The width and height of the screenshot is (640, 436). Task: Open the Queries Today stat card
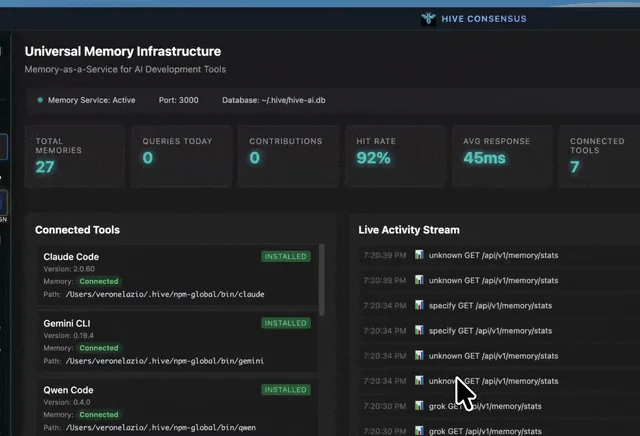tap(182, 156)
